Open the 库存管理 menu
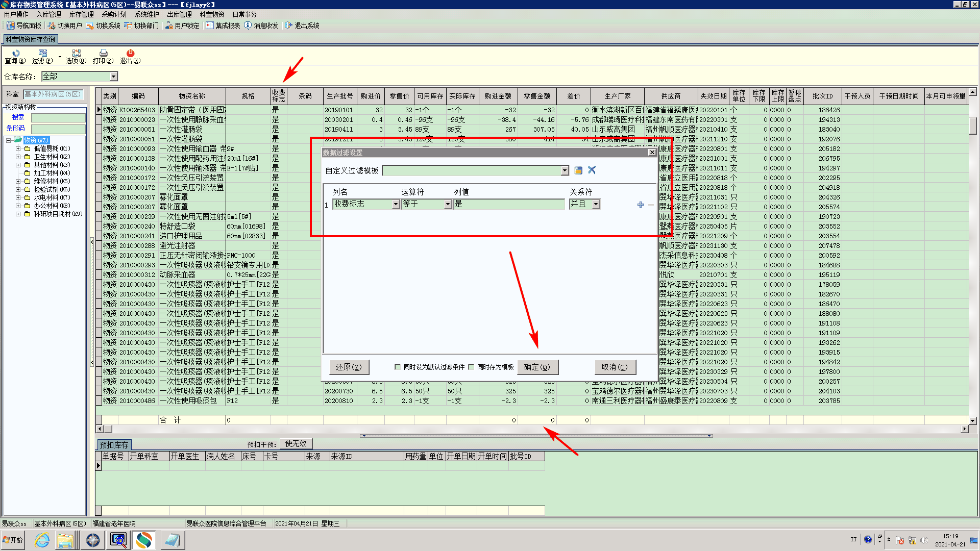 [x=81, y=14]
